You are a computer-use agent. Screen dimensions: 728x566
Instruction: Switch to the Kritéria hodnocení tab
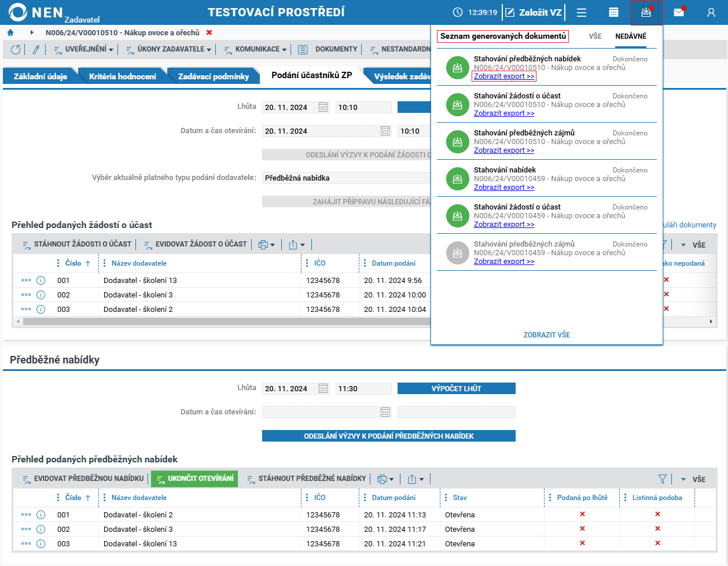point(123,76)
